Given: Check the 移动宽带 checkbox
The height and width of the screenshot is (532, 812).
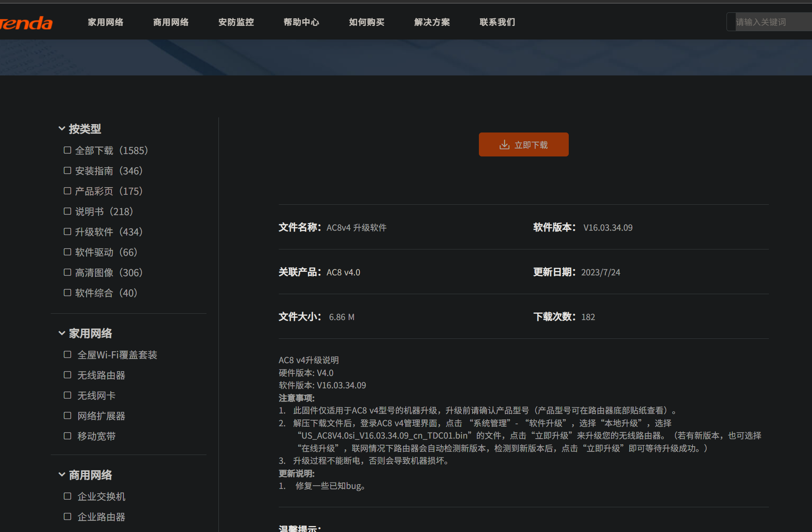Looking at the screenshot, I should click(x=68, y=436).
